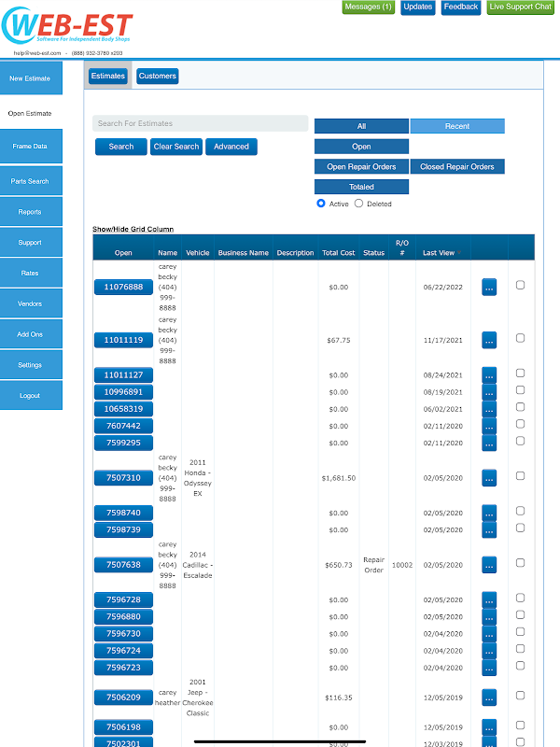Screen dimensions: 560x747
Task: Click the WEB-EST logo
Action: (67, 26)
